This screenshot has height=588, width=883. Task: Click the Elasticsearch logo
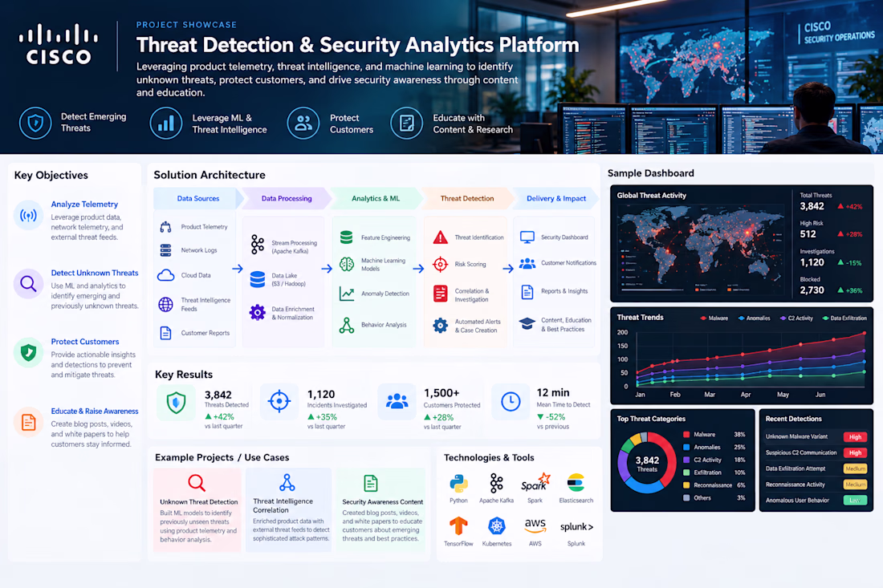tap(576, 484)
